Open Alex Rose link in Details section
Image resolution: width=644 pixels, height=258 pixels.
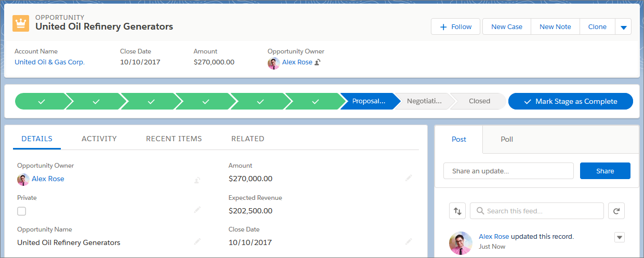click(48, 179)
